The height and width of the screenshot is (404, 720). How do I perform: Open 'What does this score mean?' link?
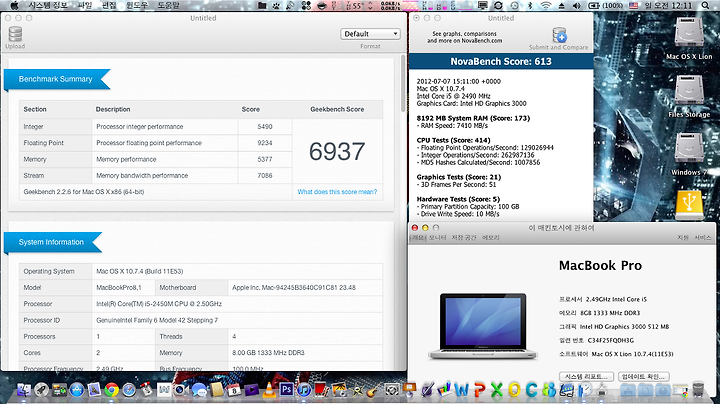[x=337, y=192]
